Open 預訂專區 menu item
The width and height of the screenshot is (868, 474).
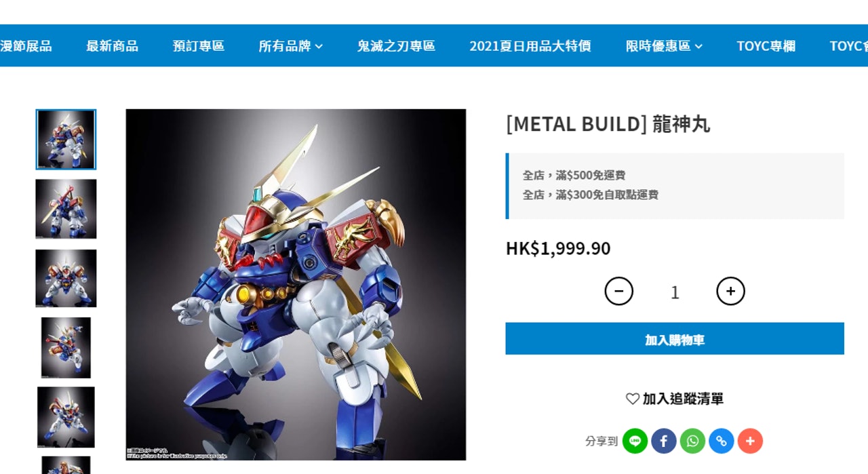pyautogui.click(x=198, y=45)
